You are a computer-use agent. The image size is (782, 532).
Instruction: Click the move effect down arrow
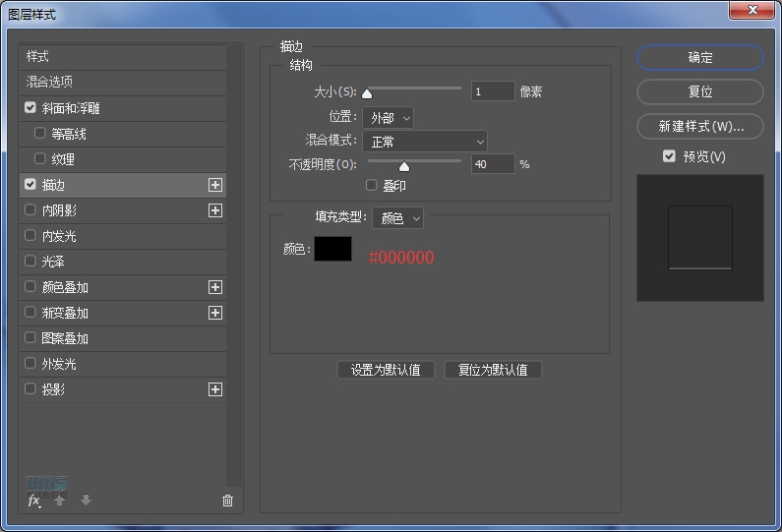tap(86, 501)
